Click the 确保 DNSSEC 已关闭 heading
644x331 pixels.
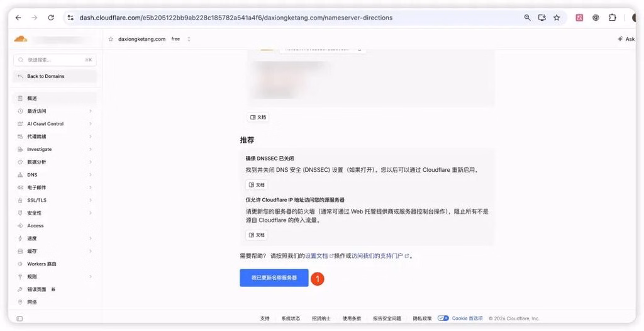pos(270,159)
